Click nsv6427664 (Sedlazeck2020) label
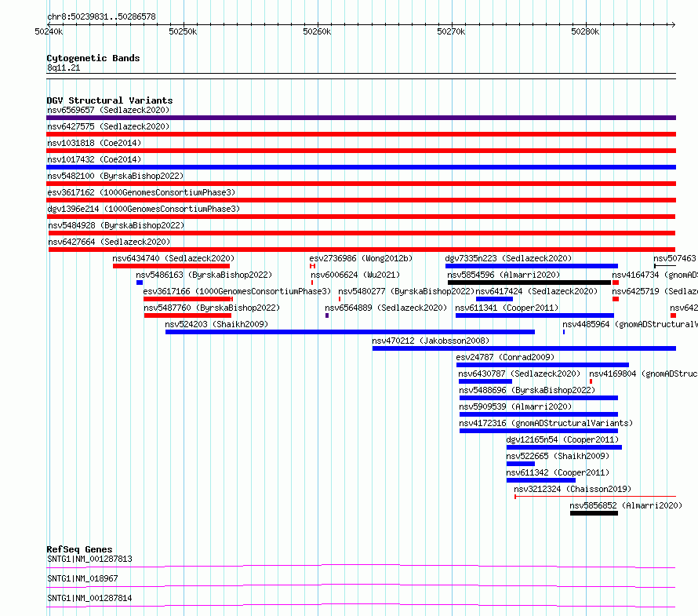Viewport: 698px width, 616px height. tap(109, 242)
